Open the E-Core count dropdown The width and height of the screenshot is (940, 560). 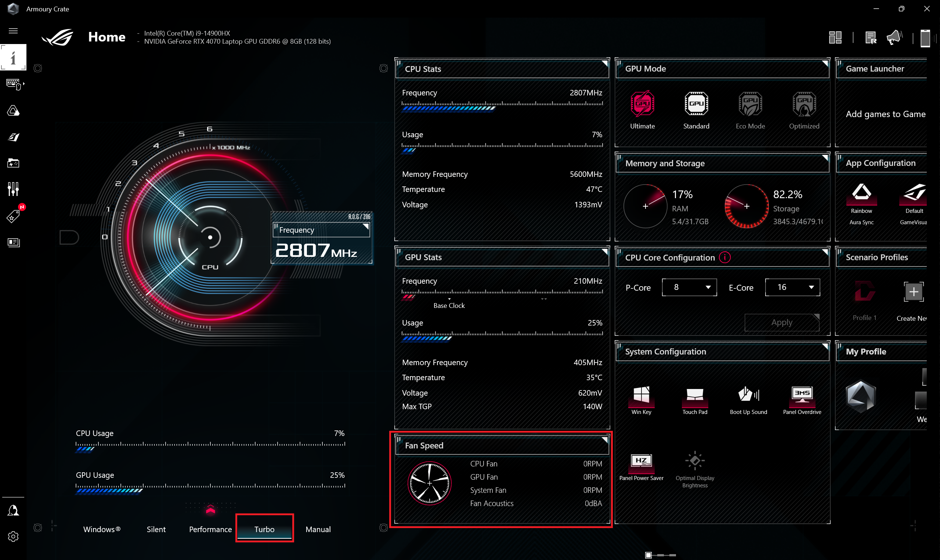coord(792,287)
